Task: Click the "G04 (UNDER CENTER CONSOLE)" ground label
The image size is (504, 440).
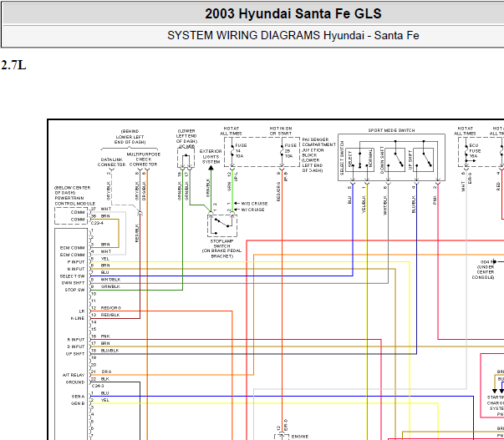Action: (485, 270)
